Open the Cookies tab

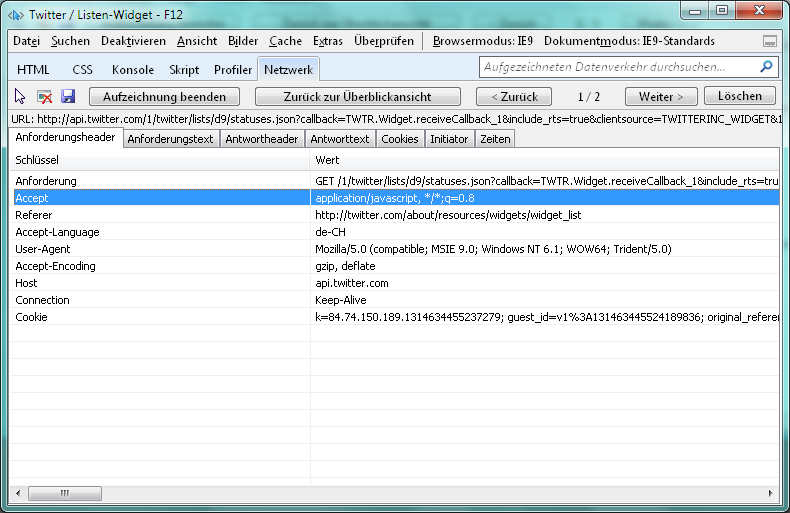(400, 139)
